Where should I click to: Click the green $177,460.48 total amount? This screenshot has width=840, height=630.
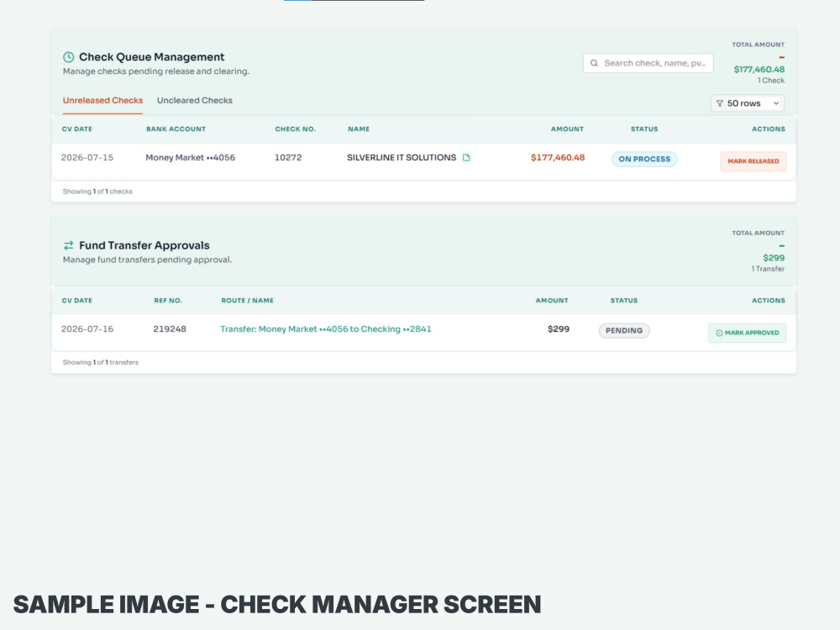pos(759,69)
